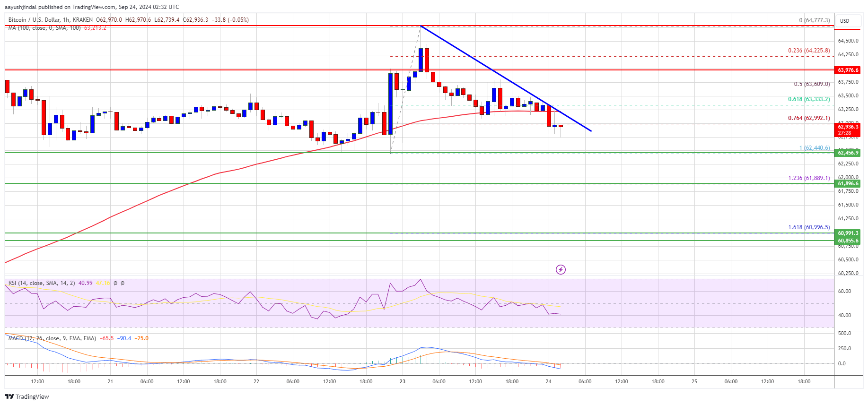The width and height of the screenshot is (868, 405).
Task: Select the 61,896.6 green support label
Action: tap(848, 183)
